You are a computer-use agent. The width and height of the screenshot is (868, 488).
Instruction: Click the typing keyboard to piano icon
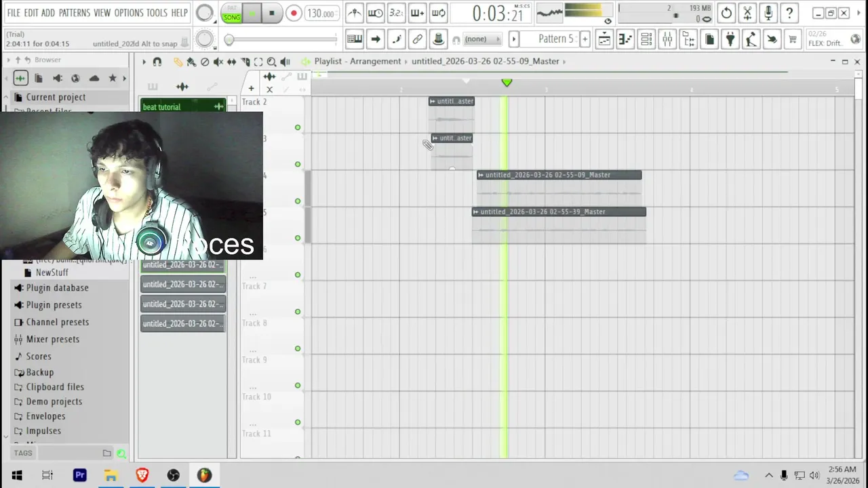(x=354, y=39)
